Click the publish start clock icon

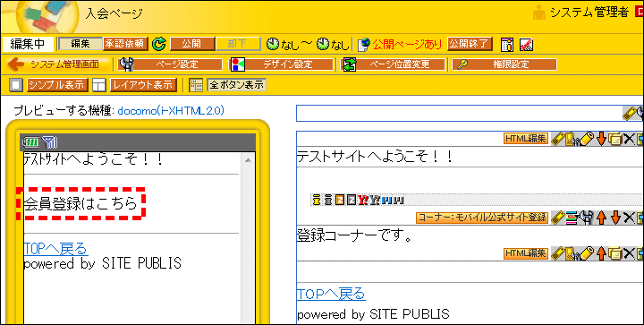click(272, 44)
